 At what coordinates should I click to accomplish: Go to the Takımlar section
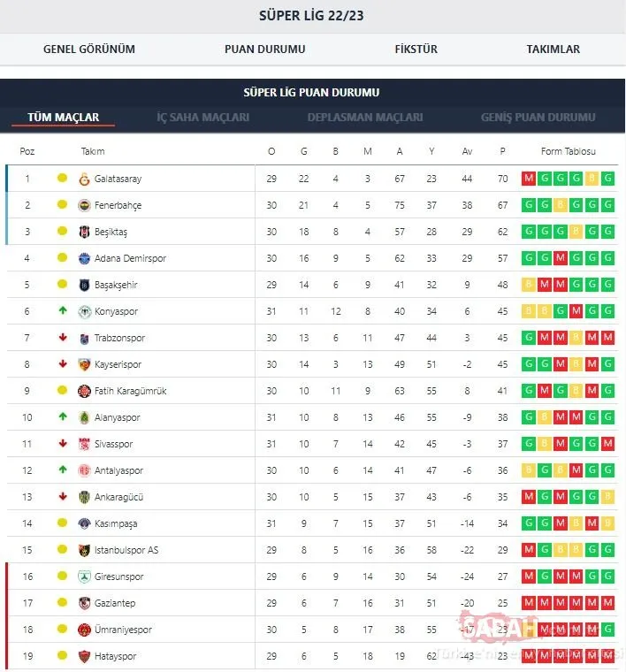[x=553, y=50]
